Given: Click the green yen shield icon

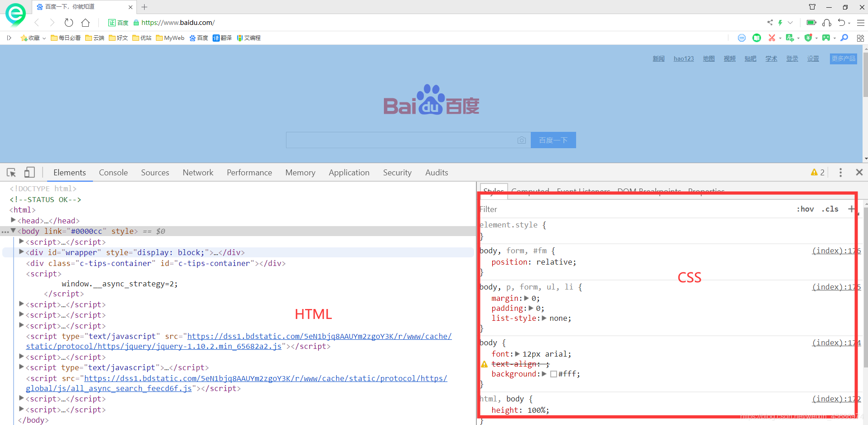Looking at the screenshot, I should [x=808, y=38].
